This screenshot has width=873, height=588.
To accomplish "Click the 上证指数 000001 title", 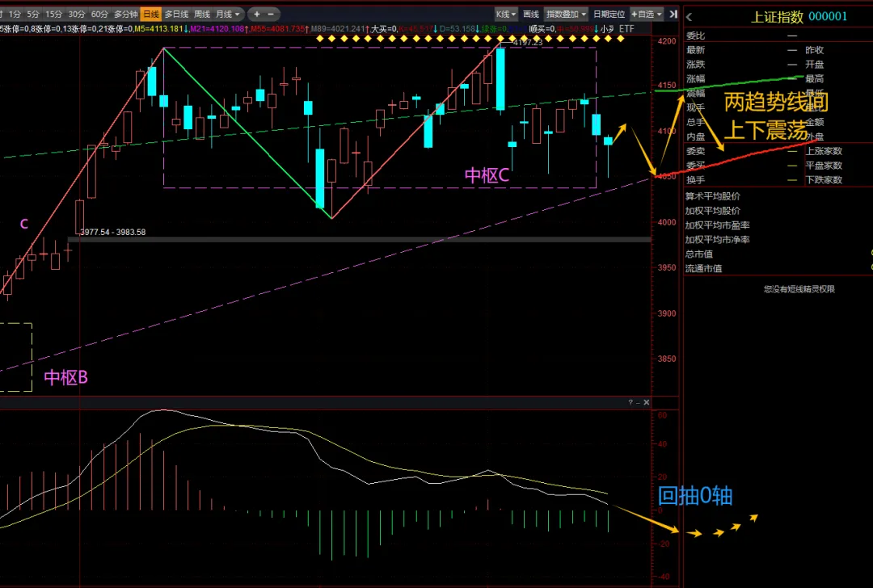I will [799, 17].
